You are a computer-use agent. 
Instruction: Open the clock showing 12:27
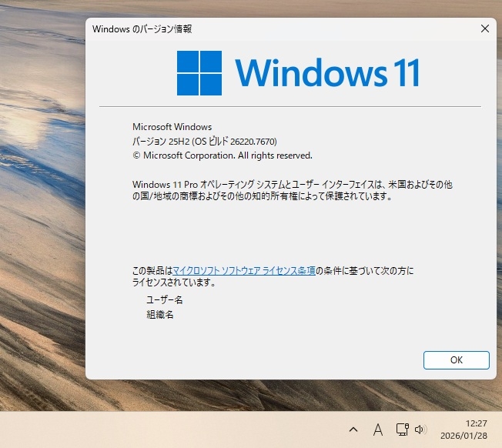[476, 423]
